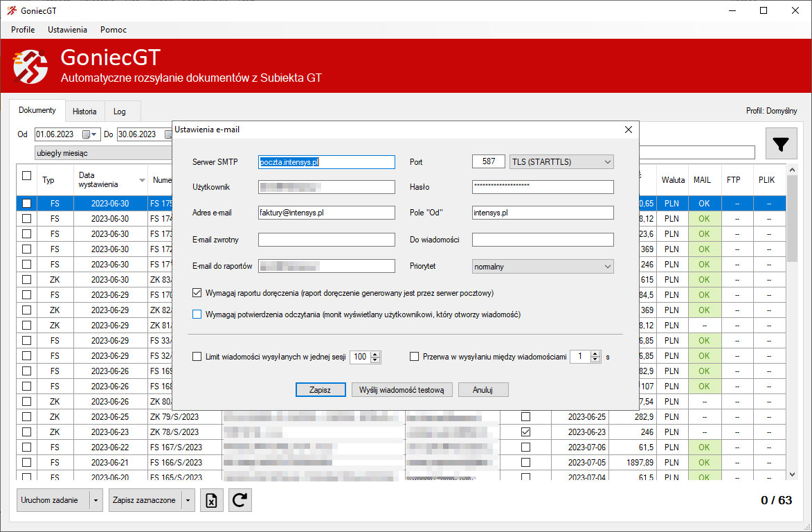Click the Waluta column header
The image size is (812, 532).
673,180
